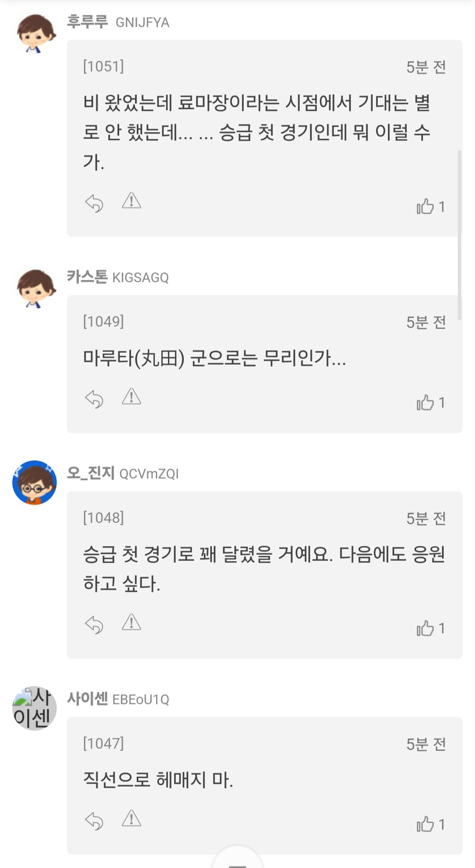Click the comment list scrollbar
Image resolution: width=475 pixels, height=868 pixels.
[459, 234]
